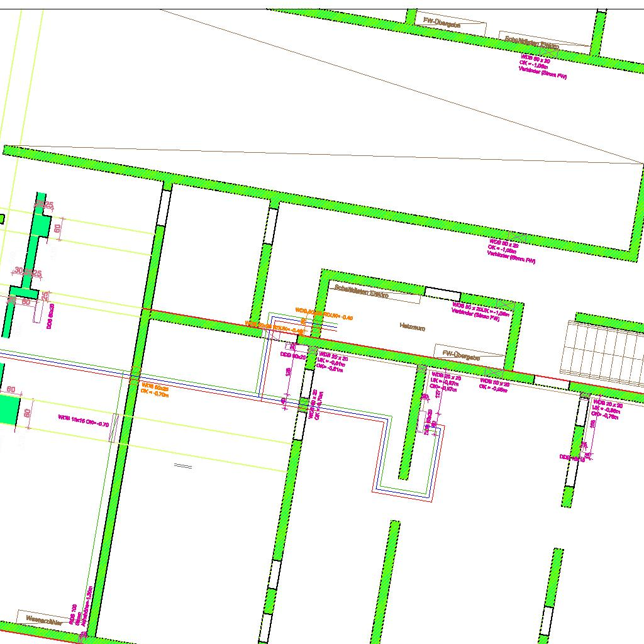Click the small double-line symbol in the empty room
Screen dimensions: 644x644
(x=183, y=466)
